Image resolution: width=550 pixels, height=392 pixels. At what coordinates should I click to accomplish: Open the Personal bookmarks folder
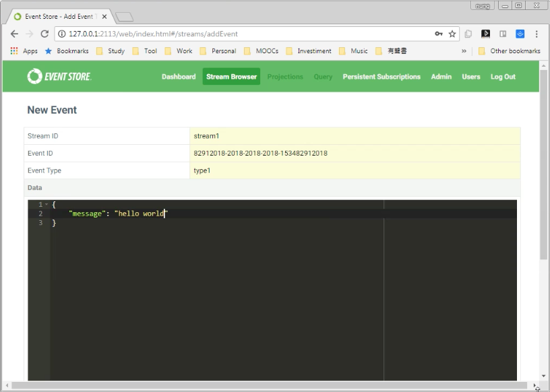tap(218, 51)
